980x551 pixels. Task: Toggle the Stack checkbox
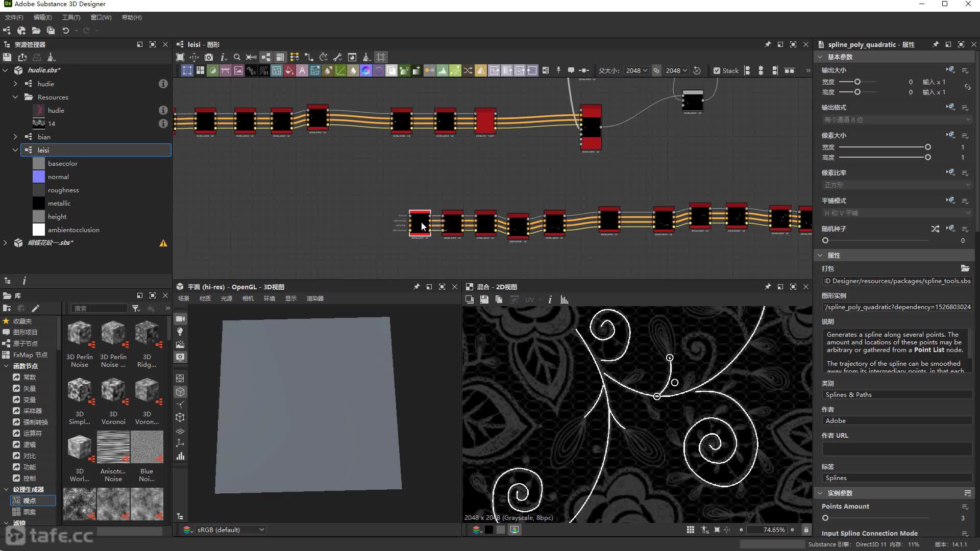coord(717,71)
